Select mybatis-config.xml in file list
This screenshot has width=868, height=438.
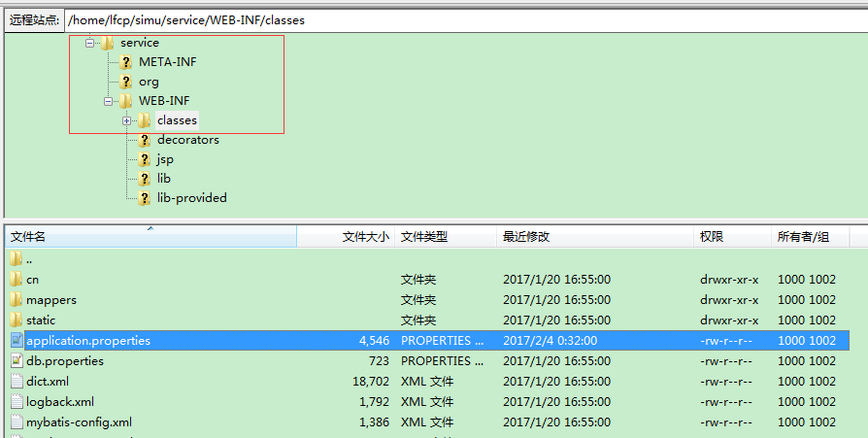[x=80, y=421]
